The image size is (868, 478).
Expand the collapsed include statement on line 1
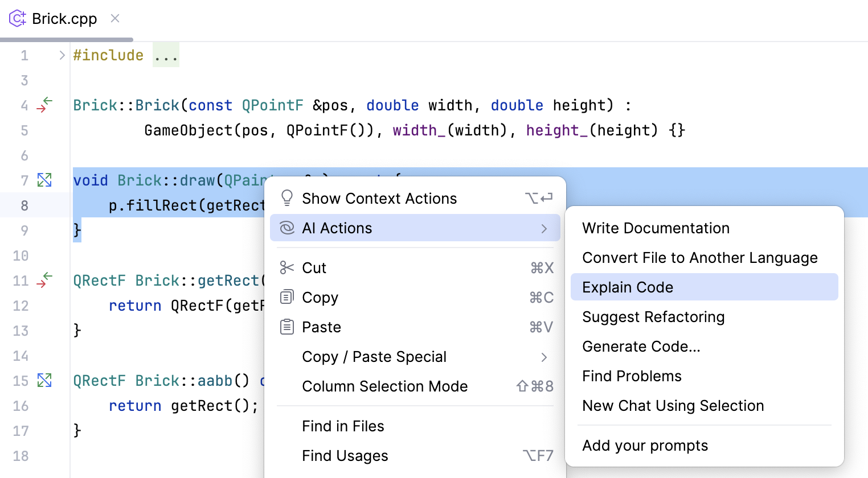[166, 55]
